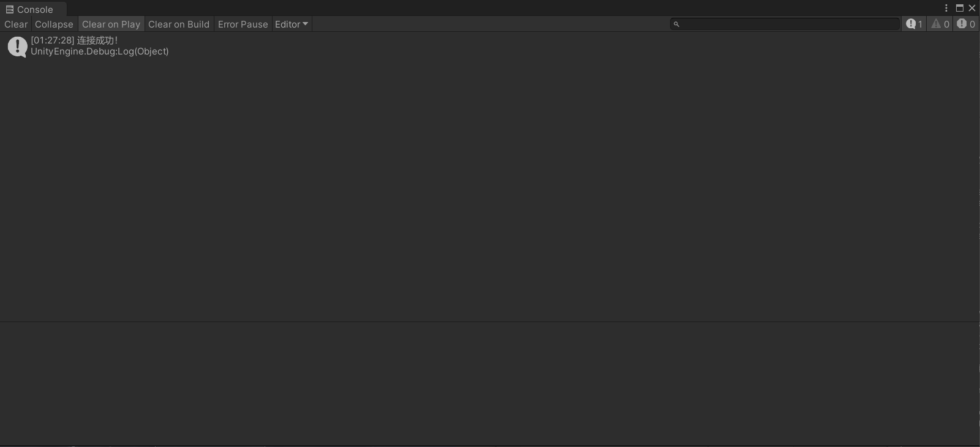Focus the console search field
This screenshot has width=980, height=447.
[x=785, y=24]
